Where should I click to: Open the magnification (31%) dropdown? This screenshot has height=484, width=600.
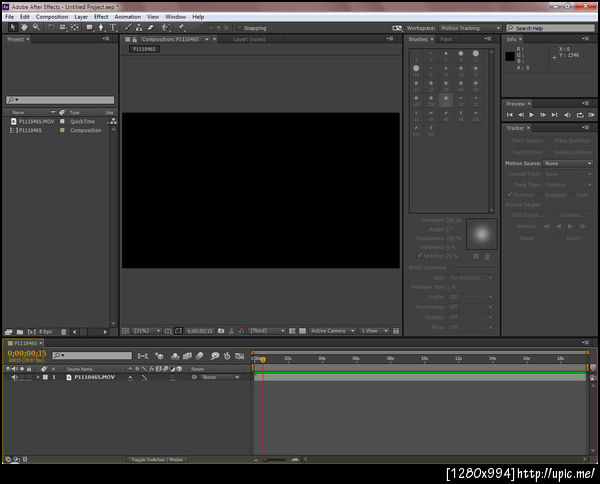146,331
